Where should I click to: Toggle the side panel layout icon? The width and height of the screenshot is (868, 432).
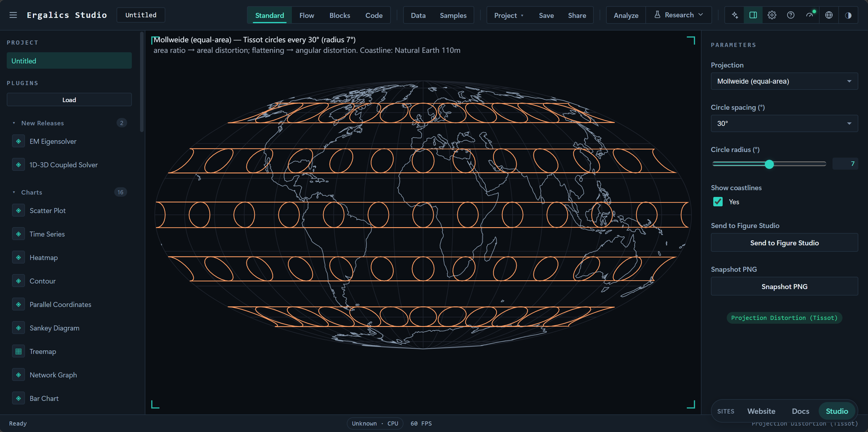753,15
